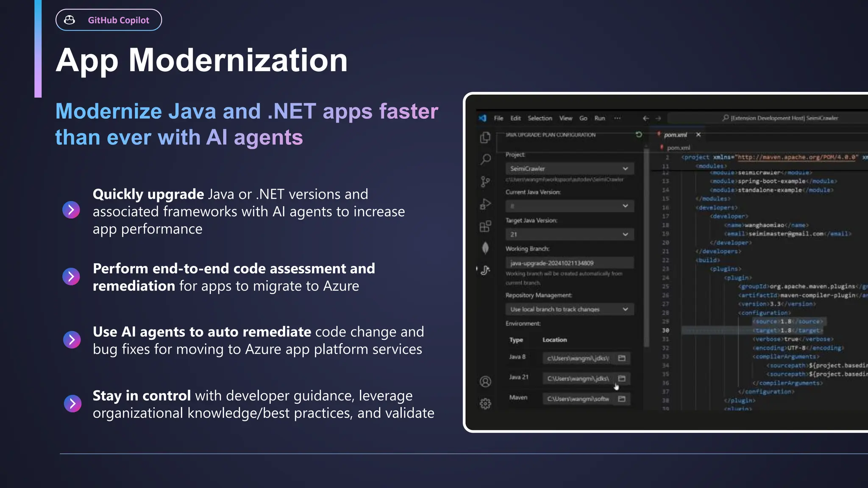Click the refresh icon in plan configuration

point(639,135)
